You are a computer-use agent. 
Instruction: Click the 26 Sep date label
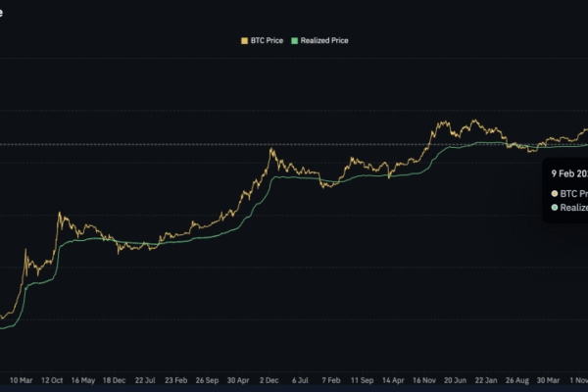click(x=206, y=379)
